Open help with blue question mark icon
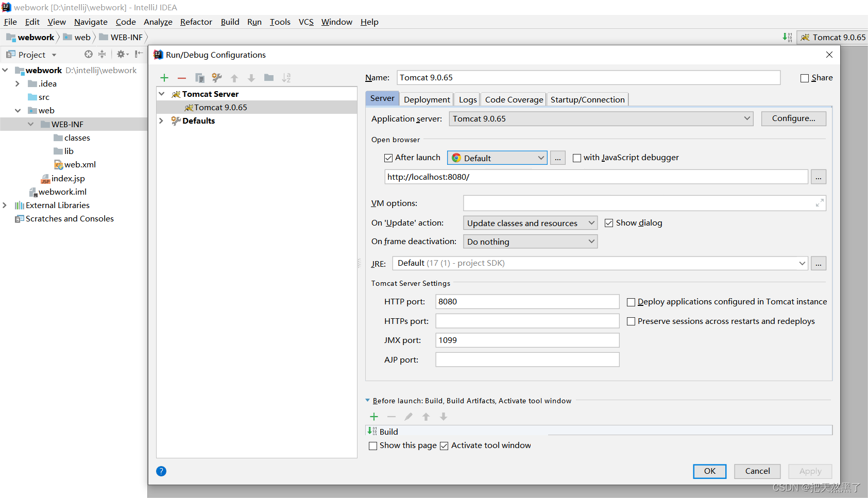This screenshot has height=498, width=868. point(161,471)
